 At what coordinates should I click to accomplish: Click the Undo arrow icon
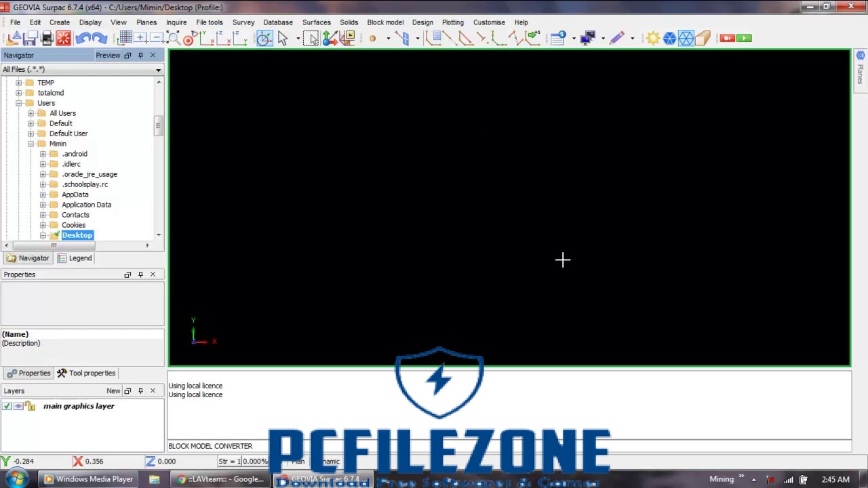pyautogui.click(x=83, y=39)
